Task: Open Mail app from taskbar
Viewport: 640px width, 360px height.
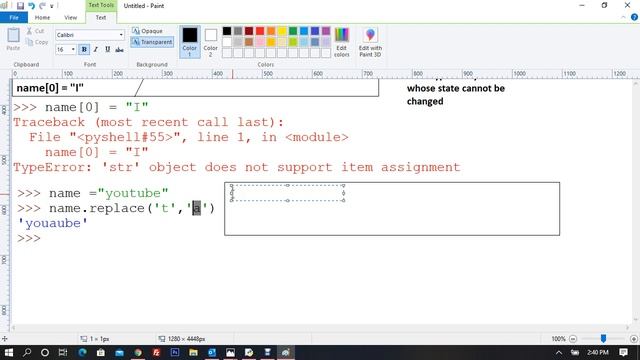Action: [x=119, y=353]
